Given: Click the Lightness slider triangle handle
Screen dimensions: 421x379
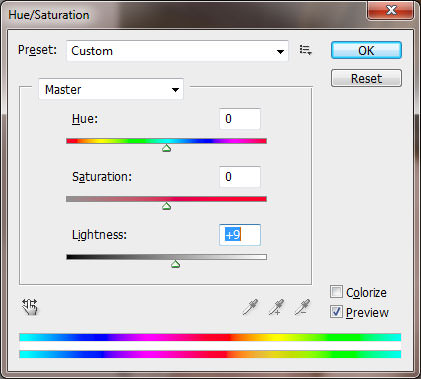Looking at the screenshot, I should (x=175, y=264).
